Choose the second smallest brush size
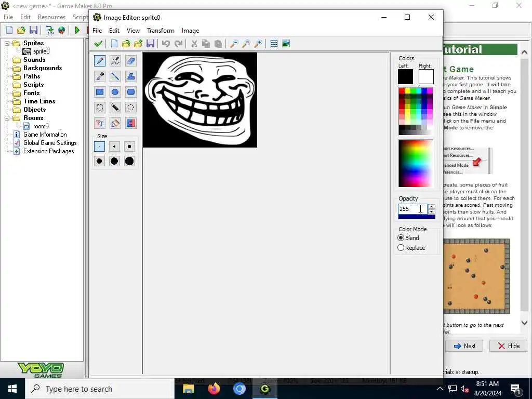532x399 pixels. click(x=114, y=147)
